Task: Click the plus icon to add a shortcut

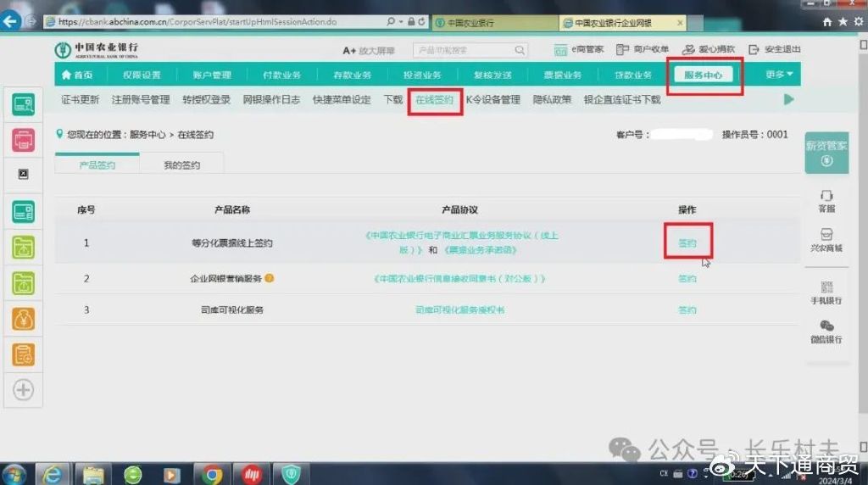Action: 23,390
